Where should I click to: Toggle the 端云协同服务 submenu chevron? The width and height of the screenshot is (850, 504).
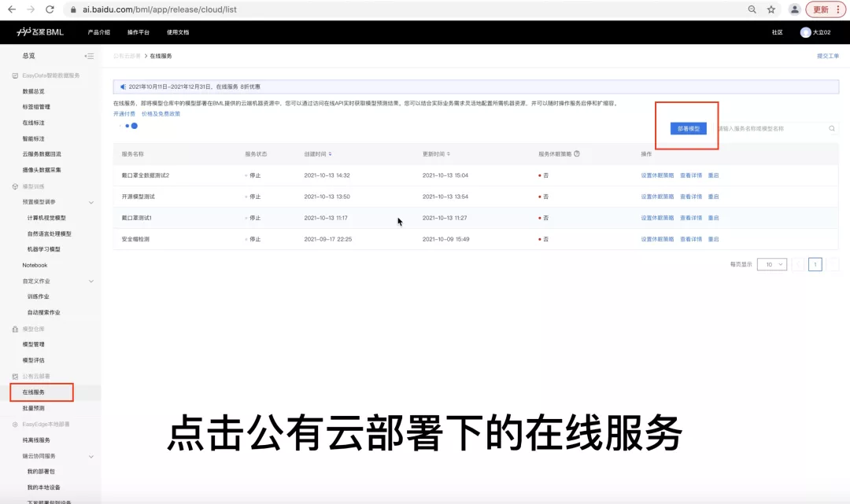pyautogui.click(x=91, y=456)
